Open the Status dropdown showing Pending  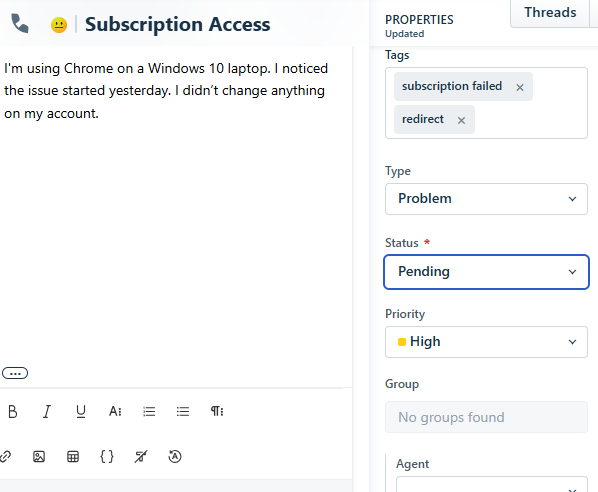[x=486, y=272]
